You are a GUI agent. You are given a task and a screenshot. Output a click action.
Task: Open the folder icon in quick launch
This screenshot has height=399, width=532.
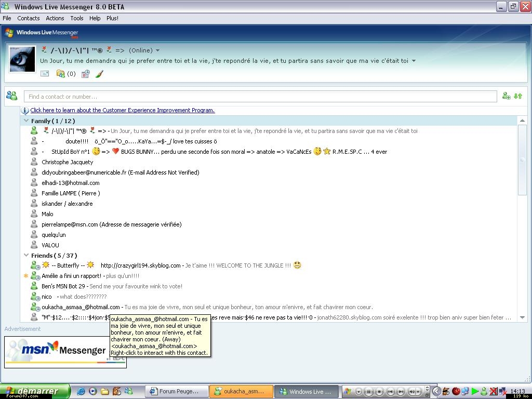(x=105, y=391)
